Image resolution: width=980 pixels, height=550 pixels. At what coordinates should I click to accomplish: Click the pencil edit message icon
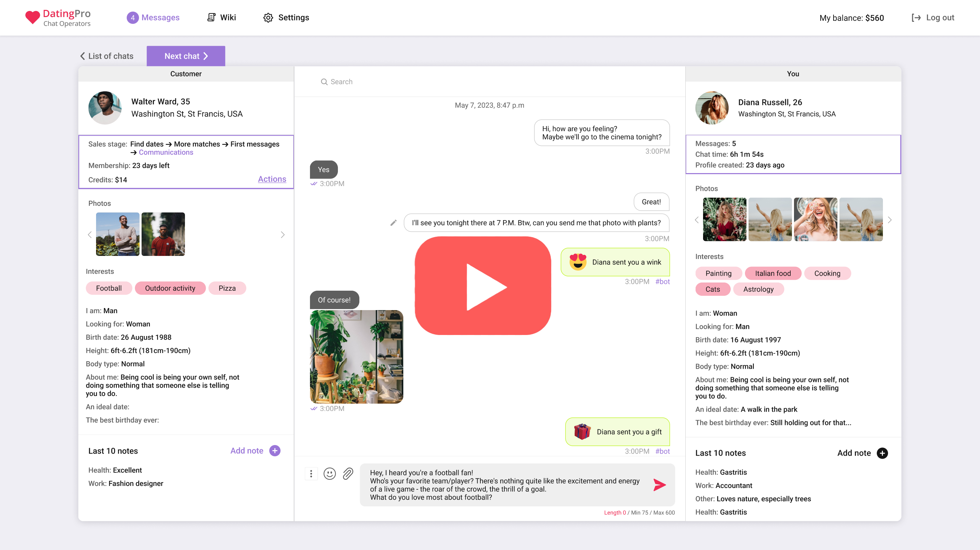[393, 223]
